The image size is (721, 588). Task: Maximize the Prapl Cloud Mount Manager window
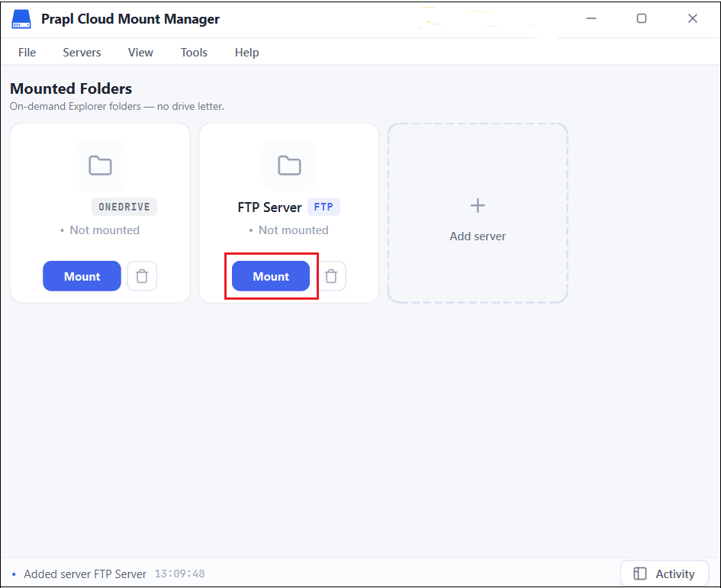pyautogui.click(x=642, y=18)
